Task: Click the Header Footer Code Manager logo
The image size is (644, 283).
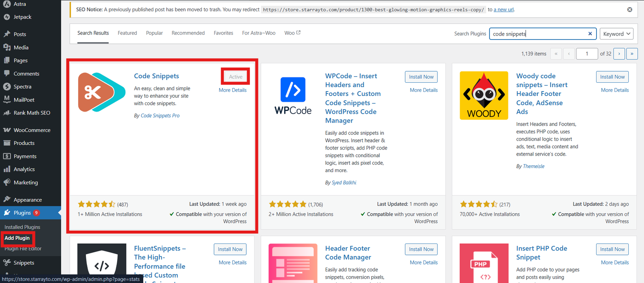Action: 293,264
